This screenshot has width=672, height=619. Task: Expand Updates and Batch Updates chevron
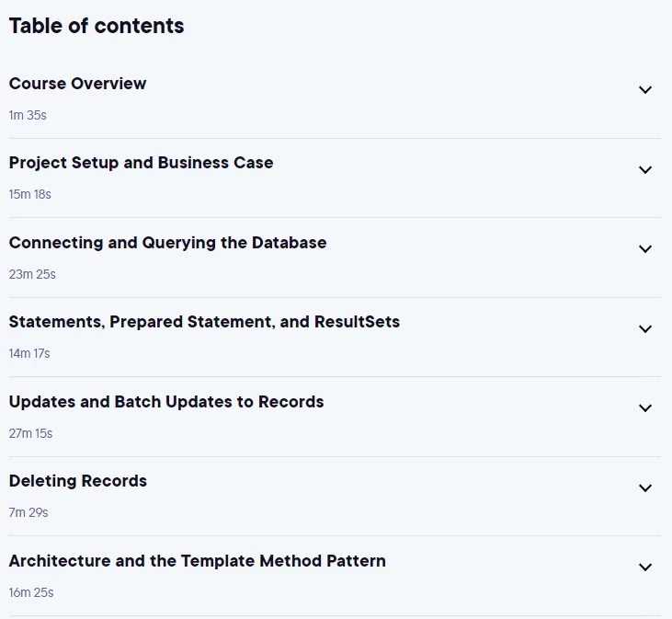pyautogui.click(x=645, y=407)
